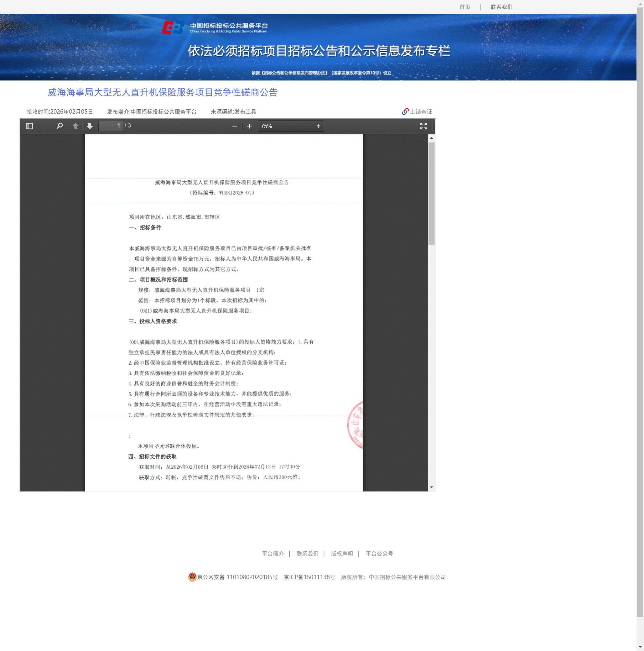Click the PDF viewer vertical scrollbar thumb
The height and width of the screenshot is (651, 644).
(431, 193)
